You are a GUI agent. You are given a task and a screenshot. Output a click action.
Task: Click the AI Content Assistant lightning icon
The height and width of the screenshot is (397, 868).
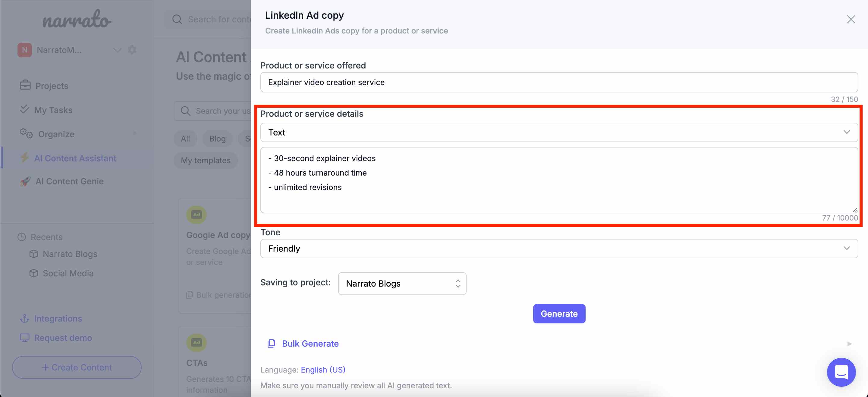point(24,157)
